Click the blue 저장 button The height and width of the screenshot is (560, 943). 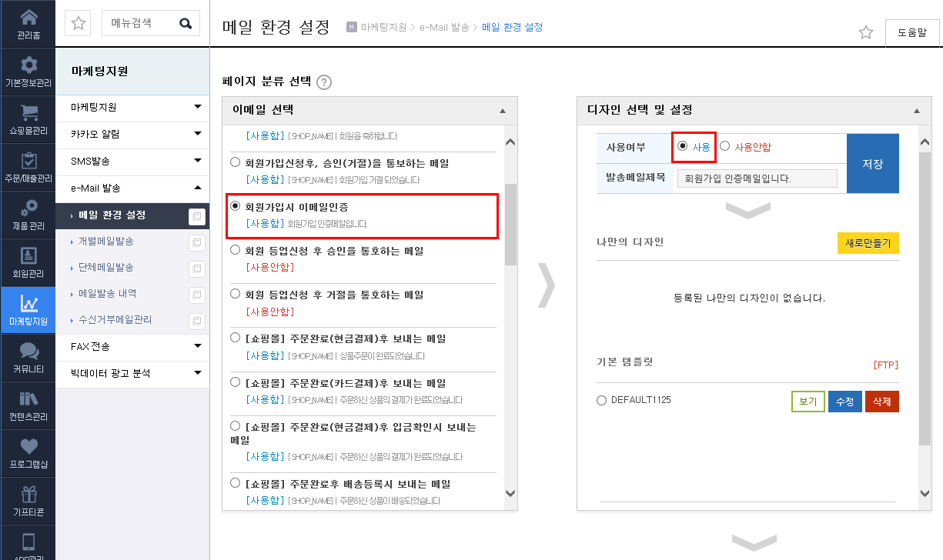pyautogui.click(x=872, y=164)
